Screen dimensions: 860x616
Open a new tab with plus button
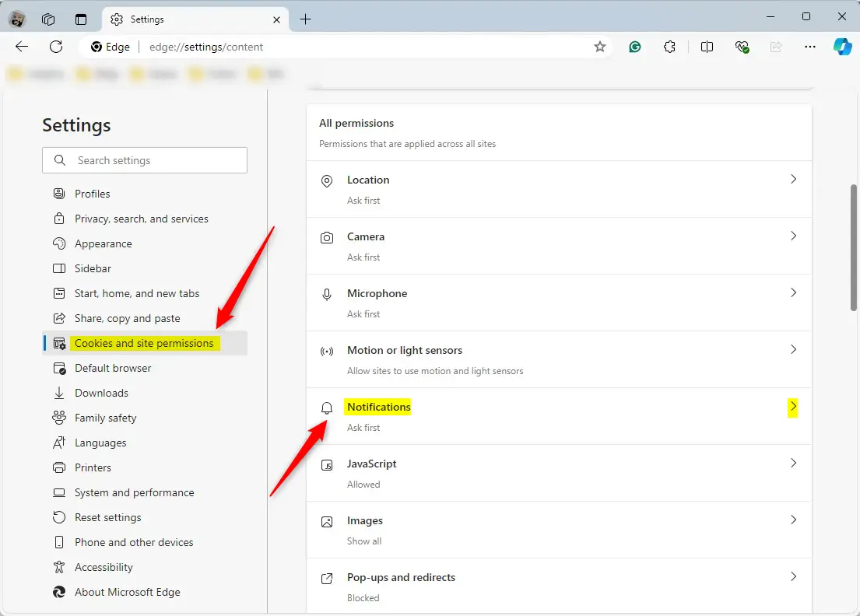[x=306, y=19]
